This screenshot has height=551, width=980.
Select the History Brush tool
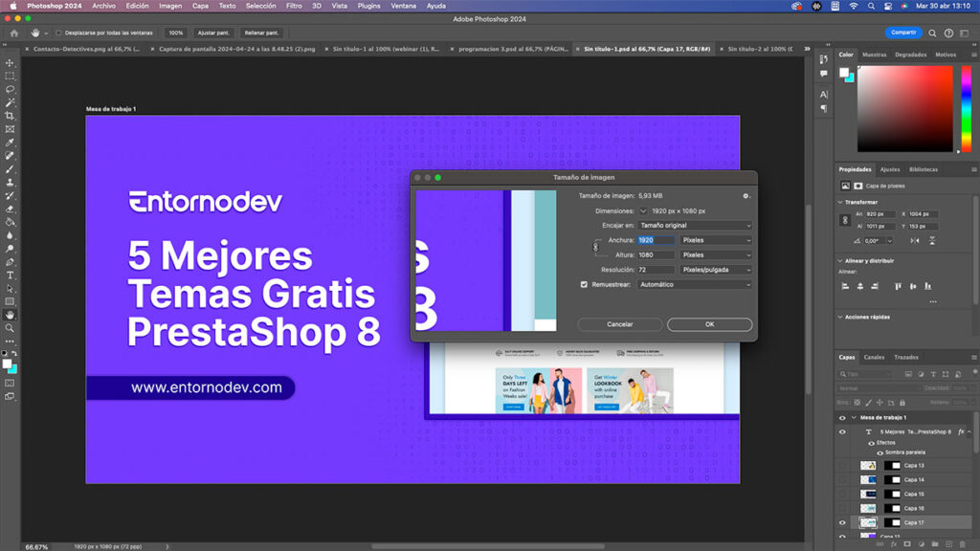[10, 195]
